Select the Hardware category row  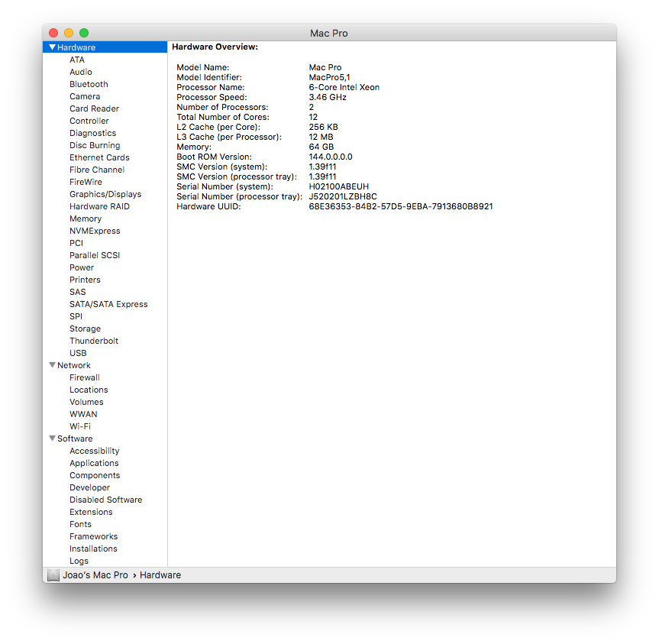(105, 47)
